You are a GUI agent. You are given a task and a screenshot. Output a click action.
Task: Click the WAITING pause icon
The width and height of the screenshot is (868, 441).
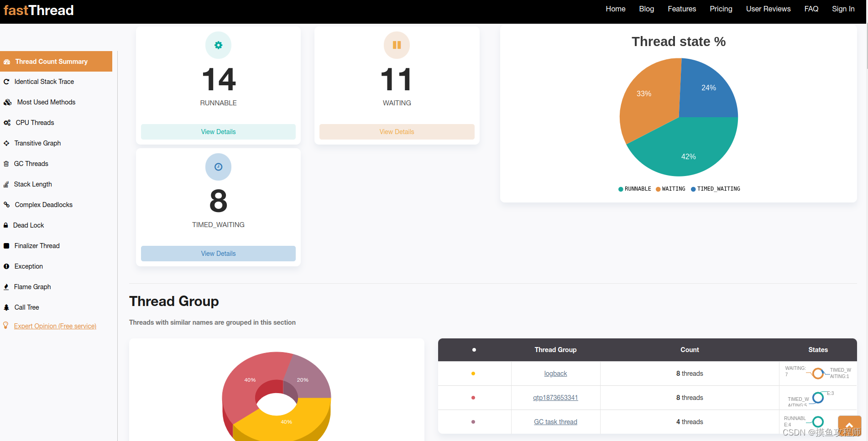click(x=397, y=45)
